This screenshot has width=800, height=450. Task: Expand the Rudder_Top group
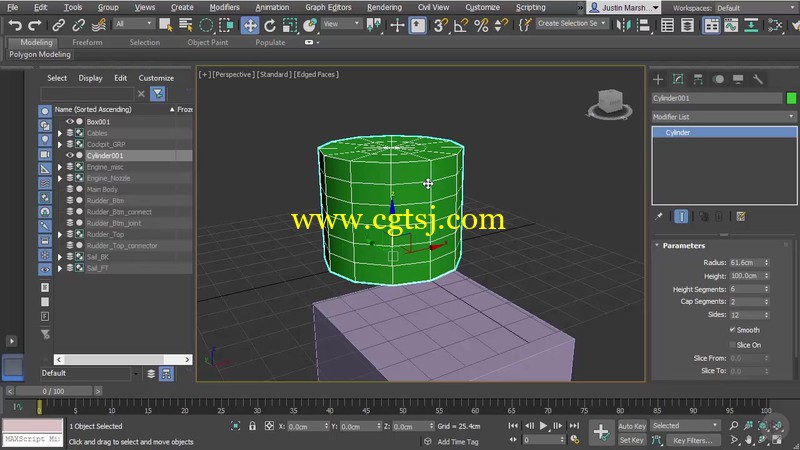pos(60,234)
